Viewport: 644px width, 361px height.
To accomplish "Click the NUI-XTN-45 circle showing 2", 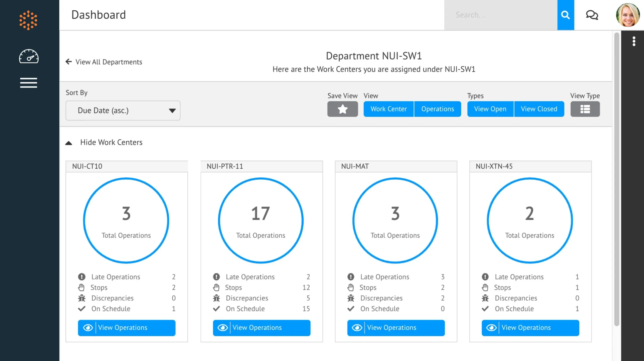I will 530,220.
